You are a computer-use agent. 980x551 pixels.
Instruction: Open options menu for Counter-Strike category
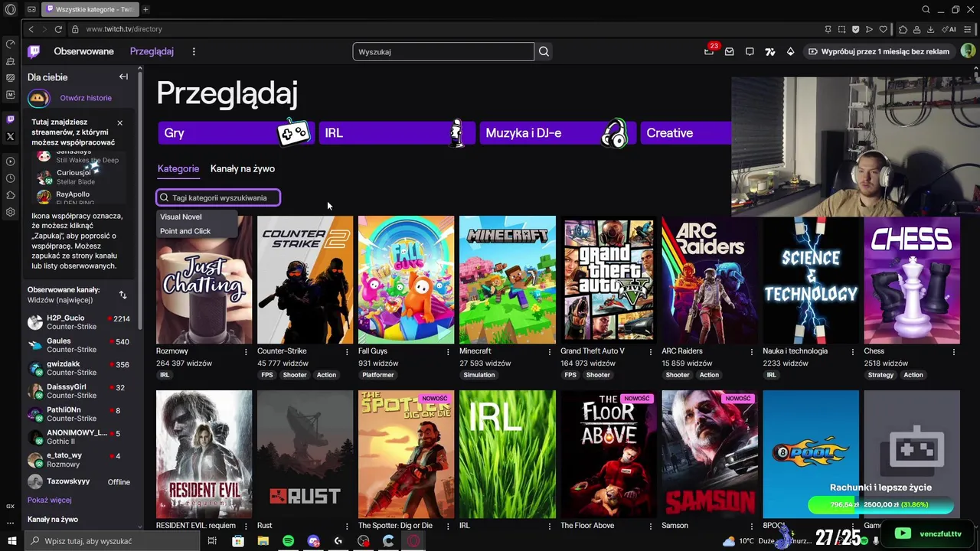pyautogui.click(x=347, y=351)
